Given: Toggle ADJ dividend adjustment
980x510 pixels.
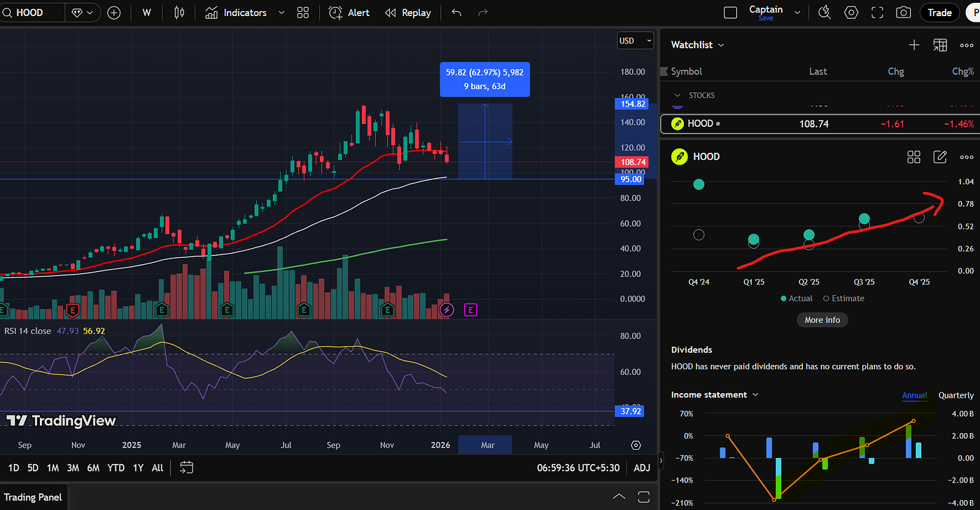Looking at the screenshot, I should click(x=642, y=468).
